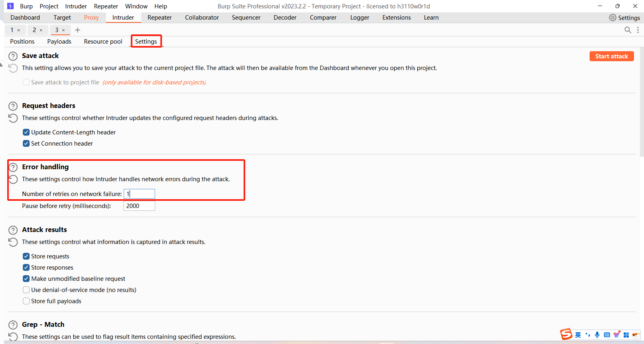Open help for Attack results section
The image size is (644, 344).
click(13, 230)
